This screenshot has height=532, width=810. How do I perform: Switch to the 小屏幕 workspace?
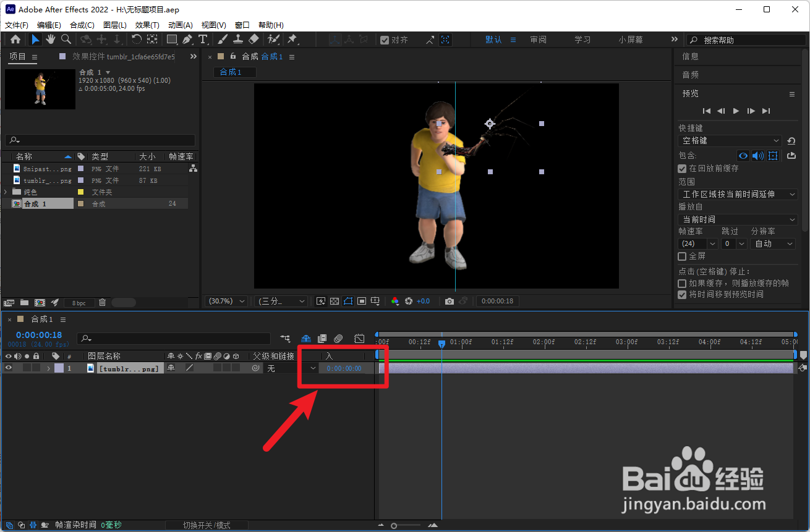[631, 40]
